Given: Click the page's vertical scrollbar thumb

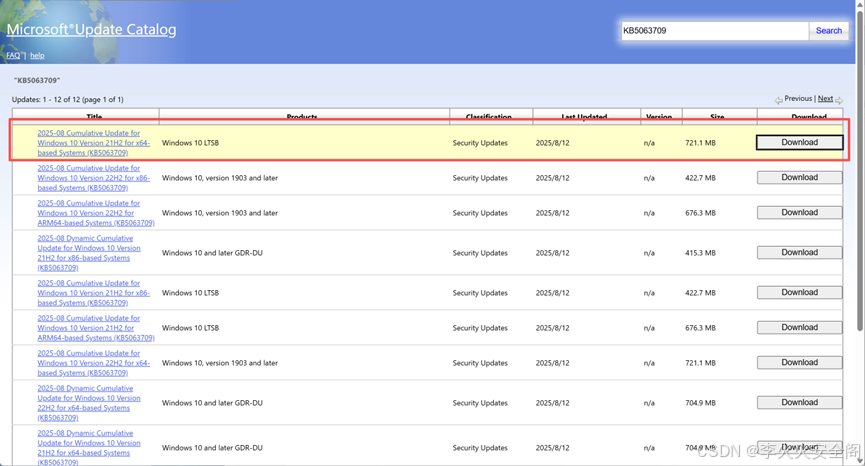Looking at the screenshot, I should click(860, 171).
